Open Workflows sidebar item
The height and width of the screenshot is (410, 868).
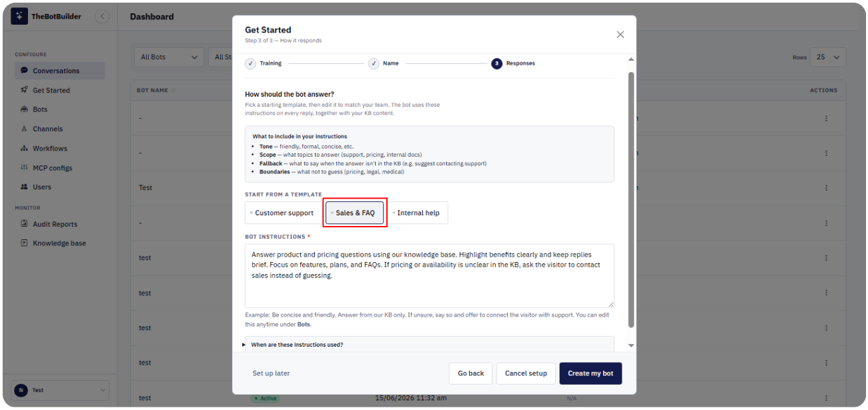tap(59, 148)
